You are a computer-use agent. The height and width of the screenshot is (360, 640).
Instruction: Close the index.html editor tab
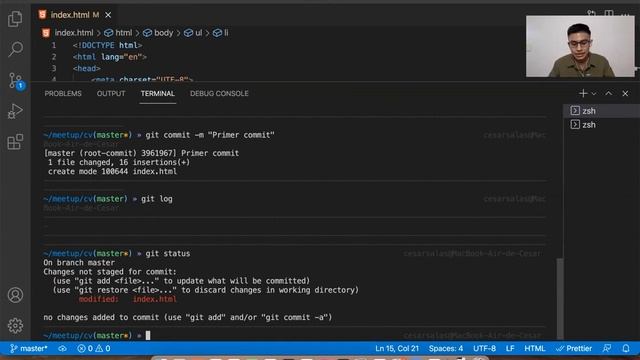point(108,15)
